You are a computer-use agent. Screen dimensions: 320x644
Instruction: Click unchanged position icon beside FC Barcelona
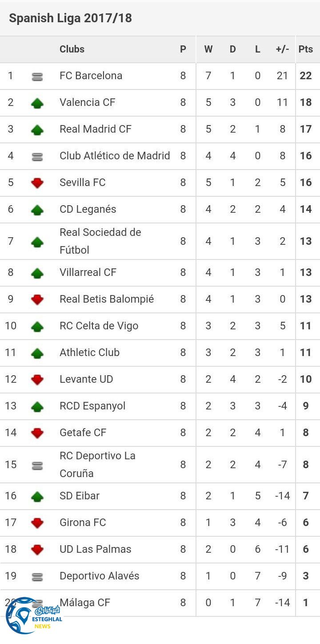point(37,77)
